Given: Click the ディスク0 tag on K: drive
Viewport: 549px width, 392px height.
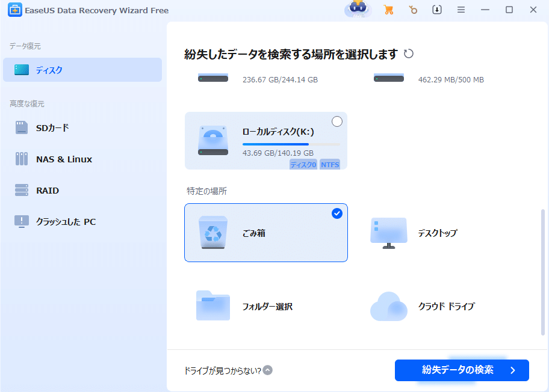Looking at the screenshot, I should tap(303, 165).
